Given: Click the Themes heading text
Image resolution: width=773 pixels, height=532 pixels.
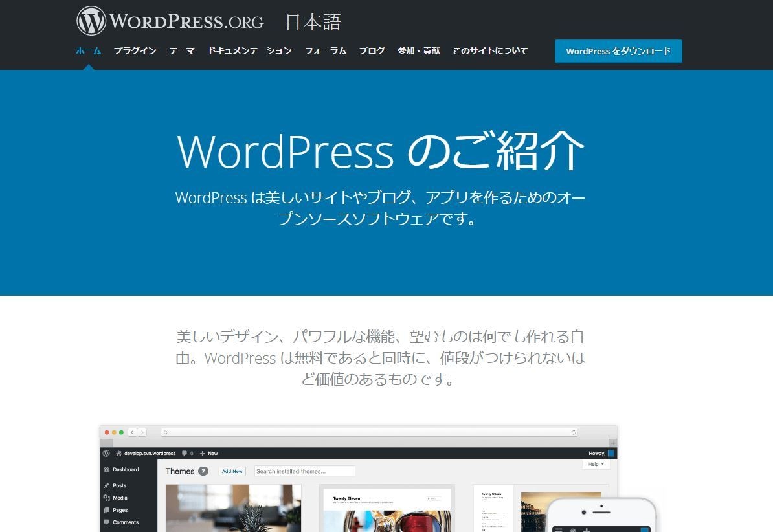Looking at the screenshot, I should 180,471.
